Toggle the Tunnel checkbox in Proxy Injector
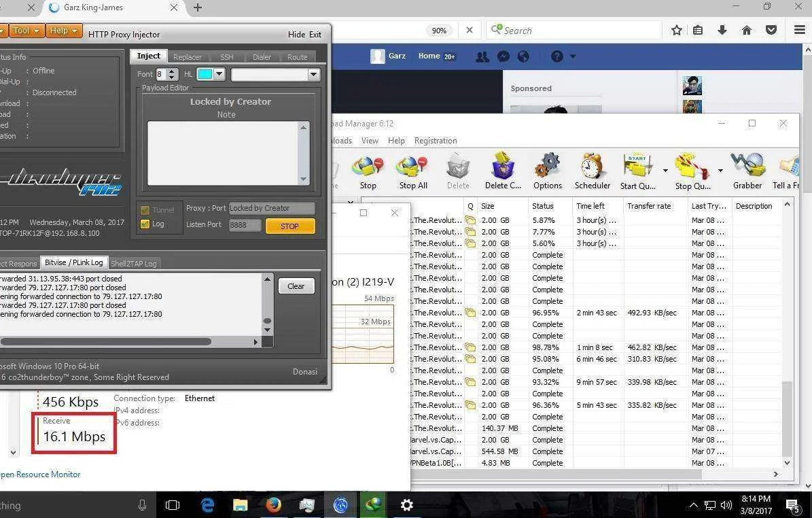The width and height of the screenshot is (812, 518). [145, 210]
